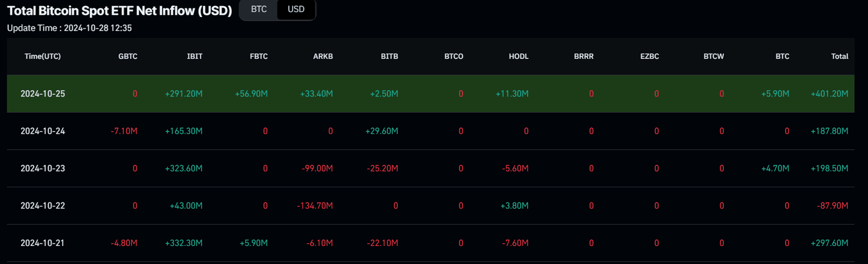Viewport: 868px width, 264px height.
Task: Select the +291.20M IBIT inflow cell
Action: [x=184, y=94]
